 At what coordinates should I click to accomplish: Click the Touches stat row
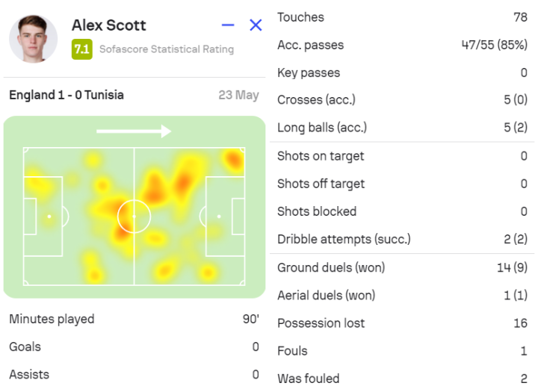point(402,17)
